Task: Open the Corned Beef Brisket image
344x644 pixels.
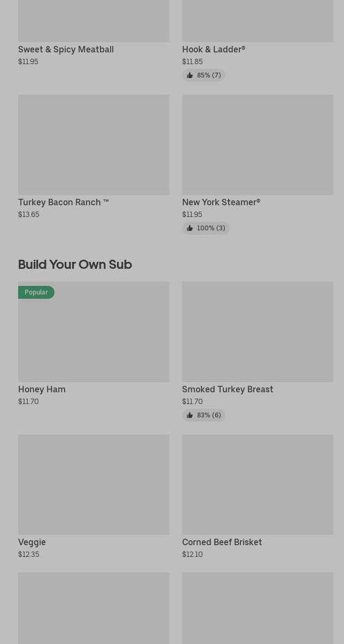Action: click(257, 485)
